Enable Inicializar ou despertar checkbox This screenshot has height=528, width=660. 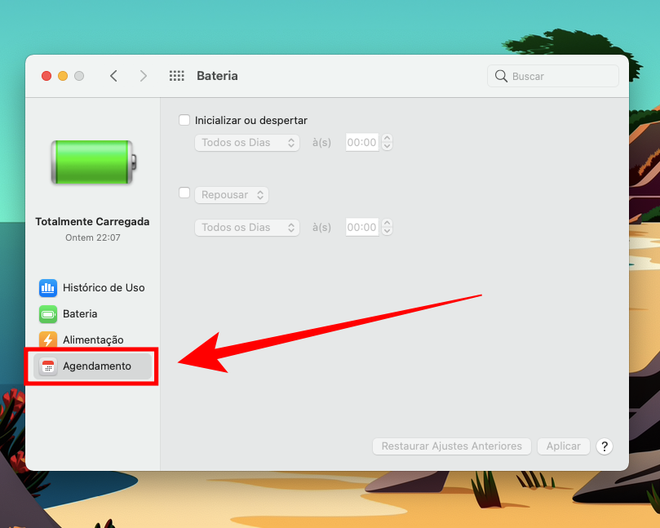[184, 120]
